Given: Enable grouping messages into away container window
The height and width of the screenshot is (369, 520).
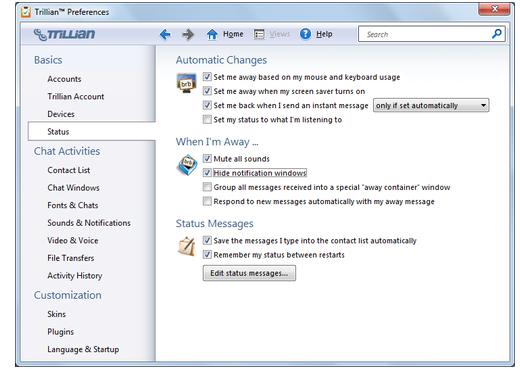Looking at the screenshot, I should coord(207,187).
